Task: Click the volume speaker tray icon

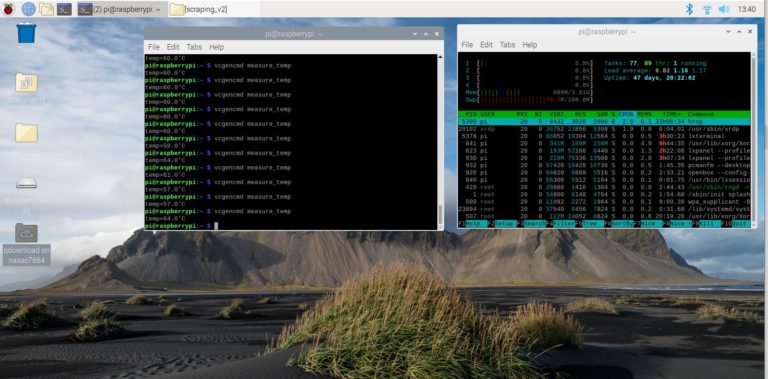Action: [x=723, y=9]
